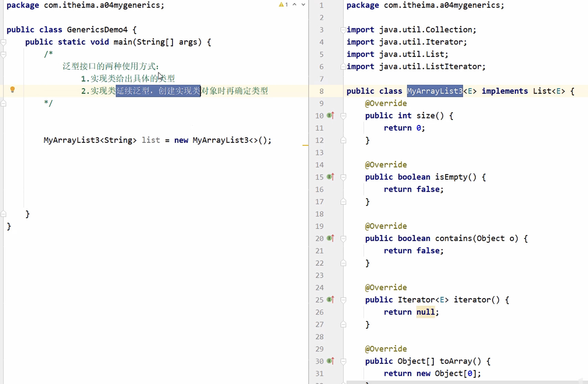Image resolution: width=588 pixels, height=384 pixels.
Task: Click 'Object[] toArray()' method signature
Action: [439, 361]
